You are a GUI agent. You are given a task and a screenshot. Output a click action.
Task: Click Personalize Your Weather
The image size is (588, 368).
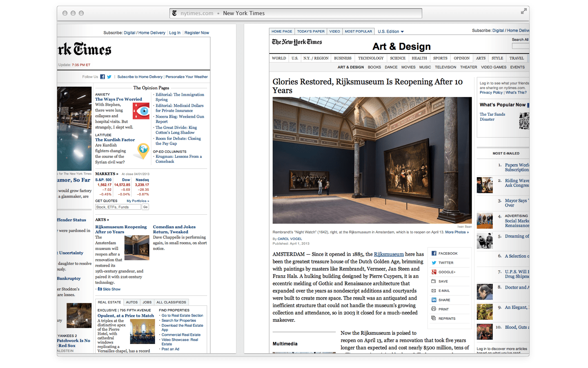coord(187,77)
